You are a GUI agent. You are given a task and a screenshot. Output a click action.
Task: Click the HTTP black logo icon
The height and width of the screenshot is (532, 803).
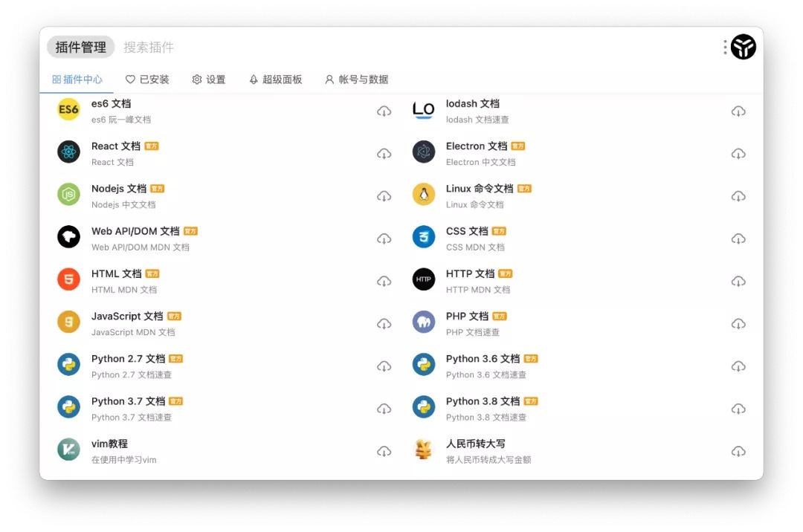click(424, 279)
